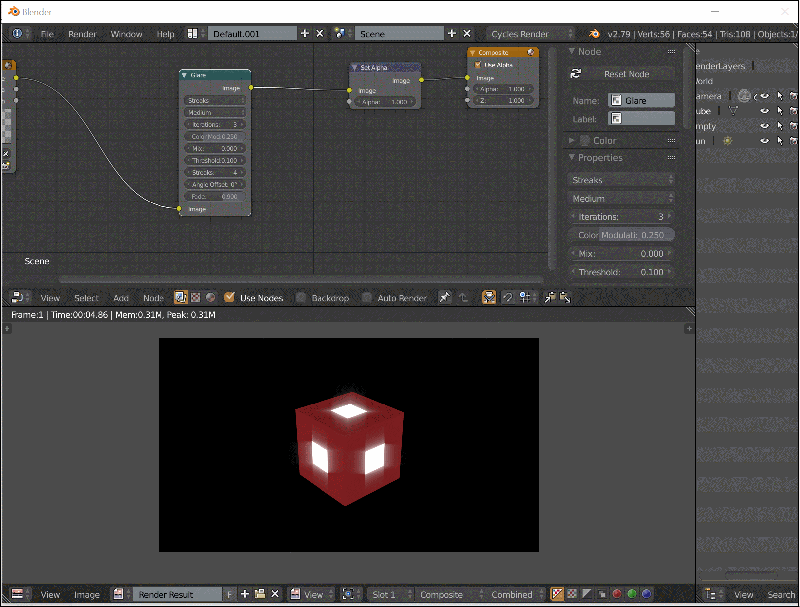Adjust the Color Modulation slider

click(620, 234)
